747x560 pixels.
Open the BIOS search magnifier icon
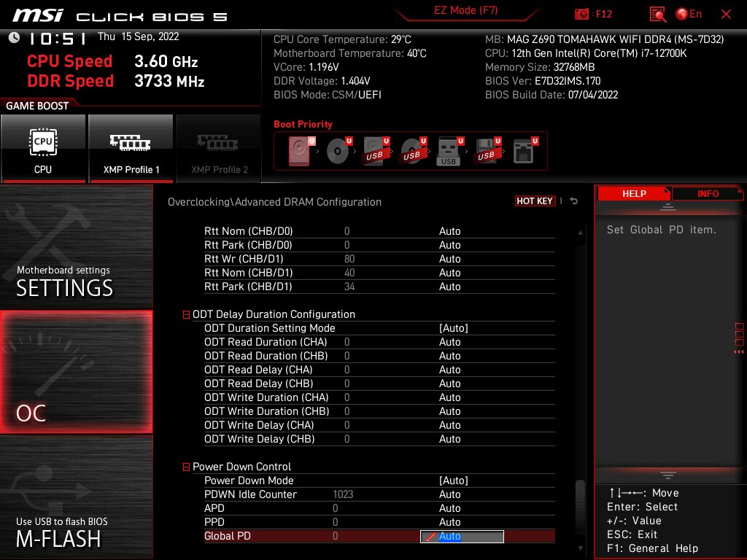pyautogui.click(x=657, y=15)
